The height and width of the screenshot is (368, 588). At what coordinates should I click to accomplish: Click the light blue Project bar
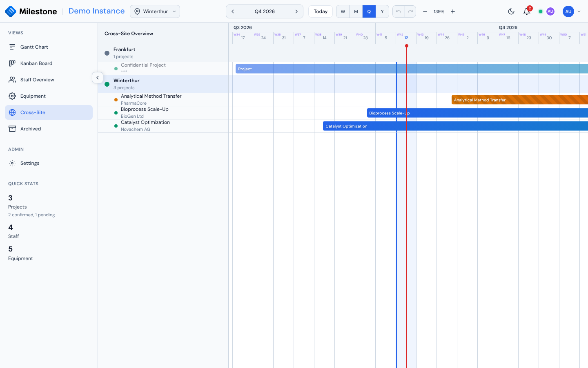[412, 69]
